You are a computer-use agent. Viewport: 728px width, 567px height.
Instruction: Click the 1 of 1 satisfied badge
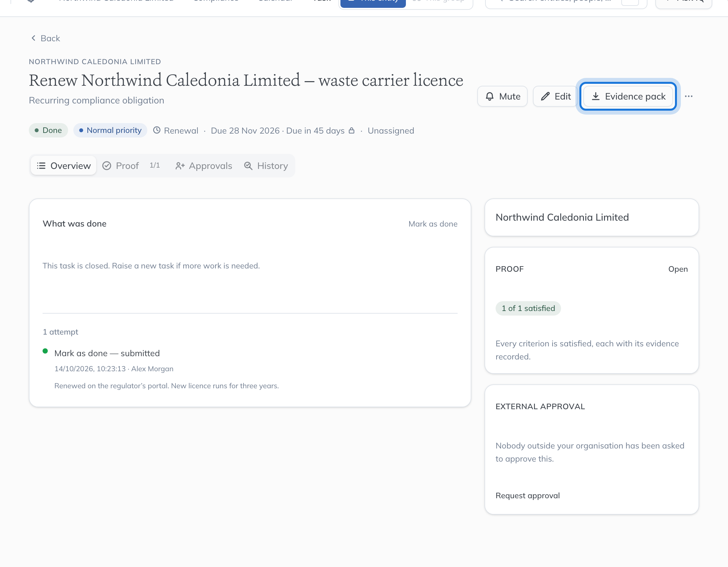pyautogui.click(x=528, y=308)
